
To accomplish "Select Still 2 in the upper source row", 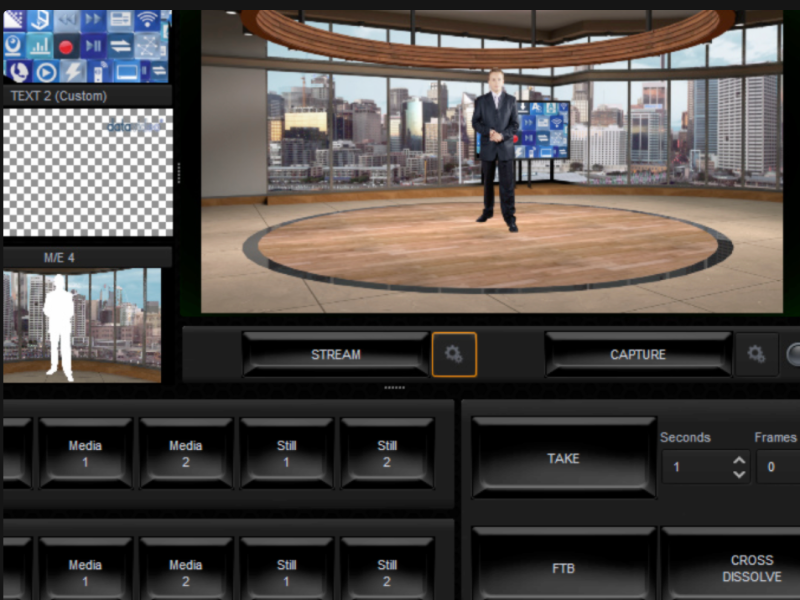I will tap(387, 454).
